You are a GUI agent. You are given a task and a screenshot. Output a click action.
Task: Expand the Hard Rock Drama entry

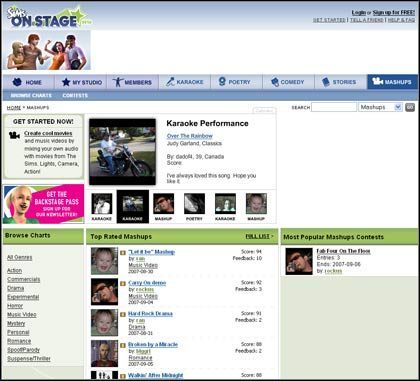pos(123,314)
